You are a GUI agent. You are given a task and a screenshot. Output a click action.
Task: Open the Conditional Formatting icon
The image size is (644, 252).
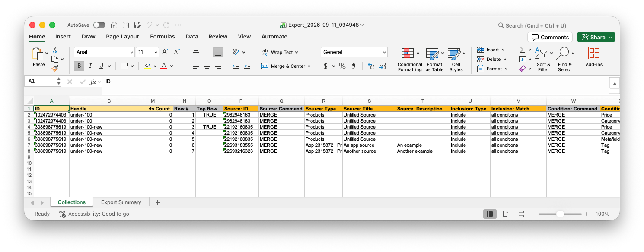click(x=408, y=54)
